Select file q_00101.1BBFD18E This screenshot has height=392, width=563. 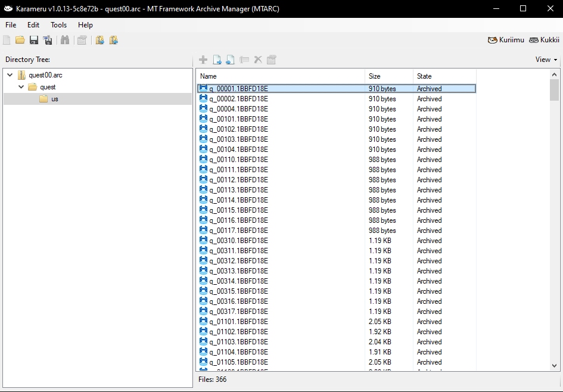pyautogui.click(x=337, y=119)
